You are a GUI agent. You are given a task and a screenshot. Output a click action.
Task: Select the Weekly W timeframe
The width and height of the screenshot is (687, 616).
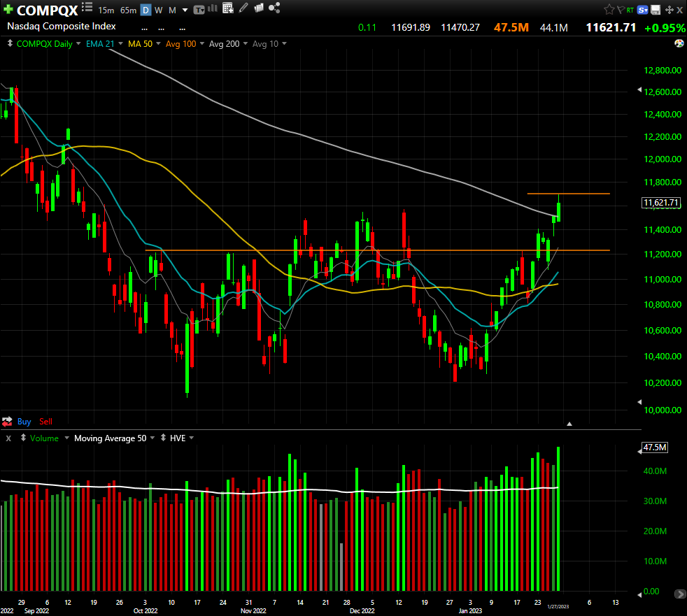tap(159, 10)
